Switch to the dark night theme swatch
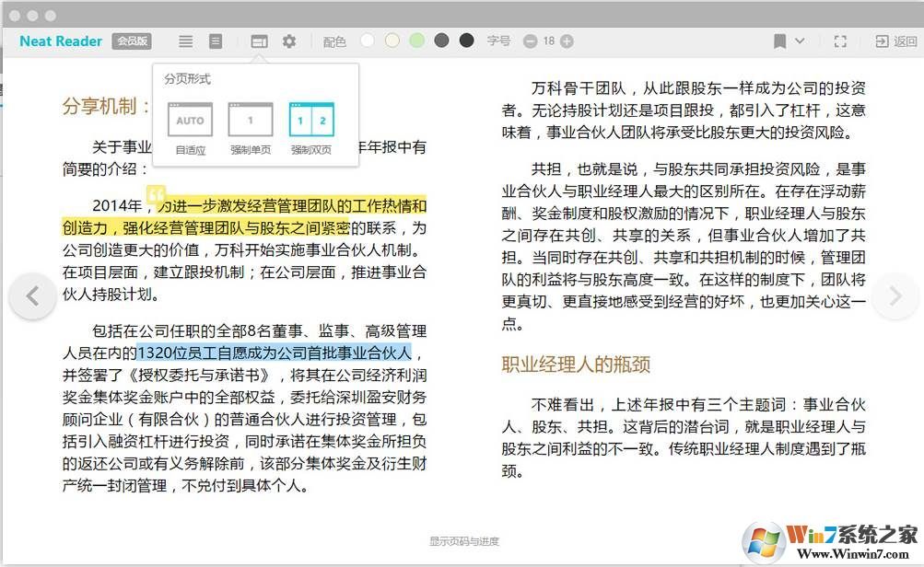924x567 pixels. click(x=466, y=40)
